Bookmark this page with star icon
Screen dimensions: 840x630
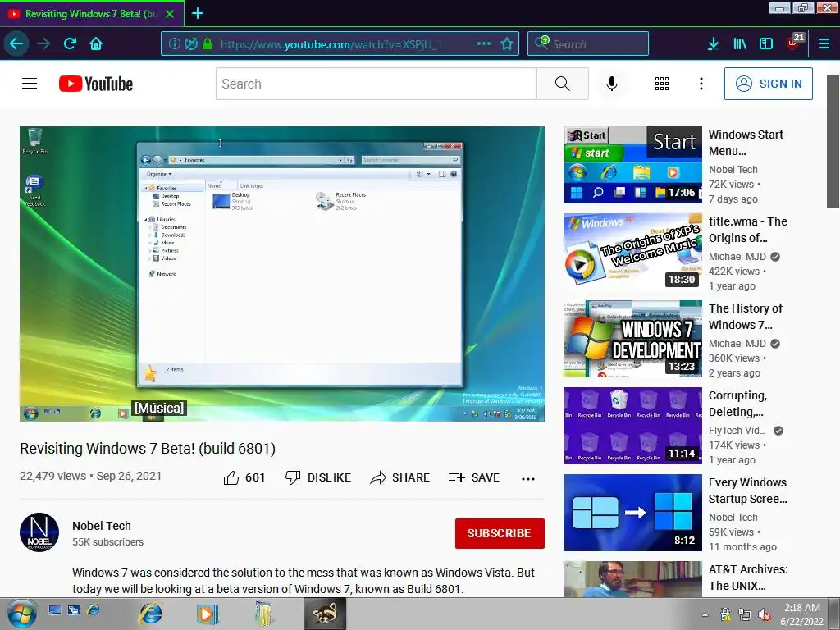point(507,43)
